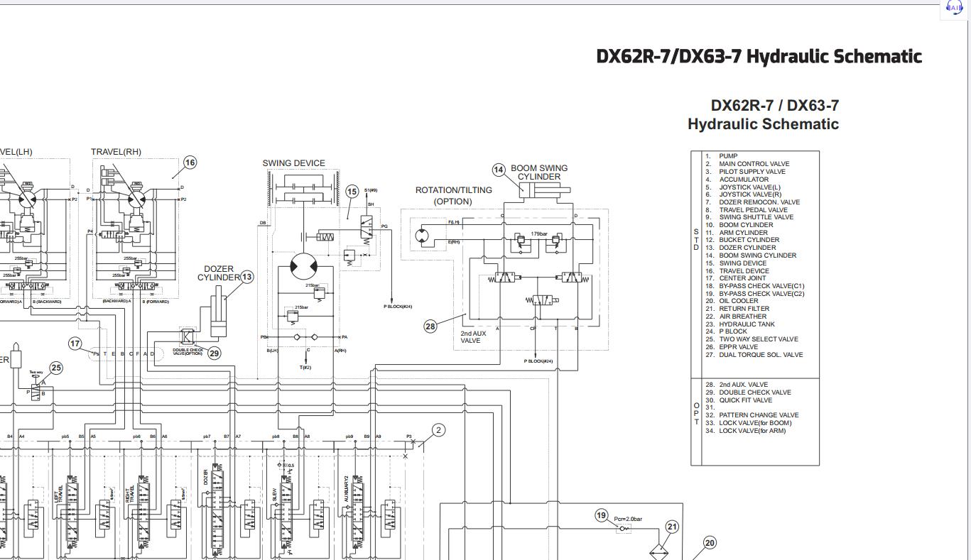This screenshot has width=971, height=560.
Task: Select legend row "15. SWING DEVICE"
Action: pos(735,263)
